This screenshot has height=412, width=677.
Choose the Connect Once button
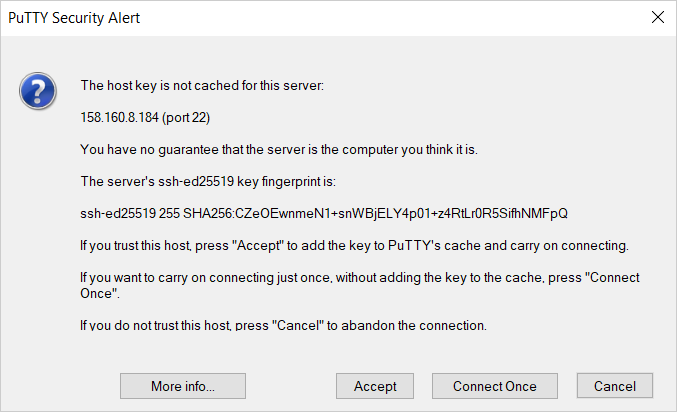494,386
